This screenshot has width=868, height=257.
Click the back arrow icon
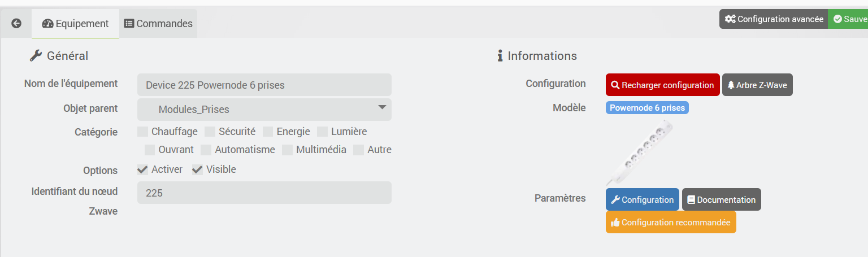[16, 23]
